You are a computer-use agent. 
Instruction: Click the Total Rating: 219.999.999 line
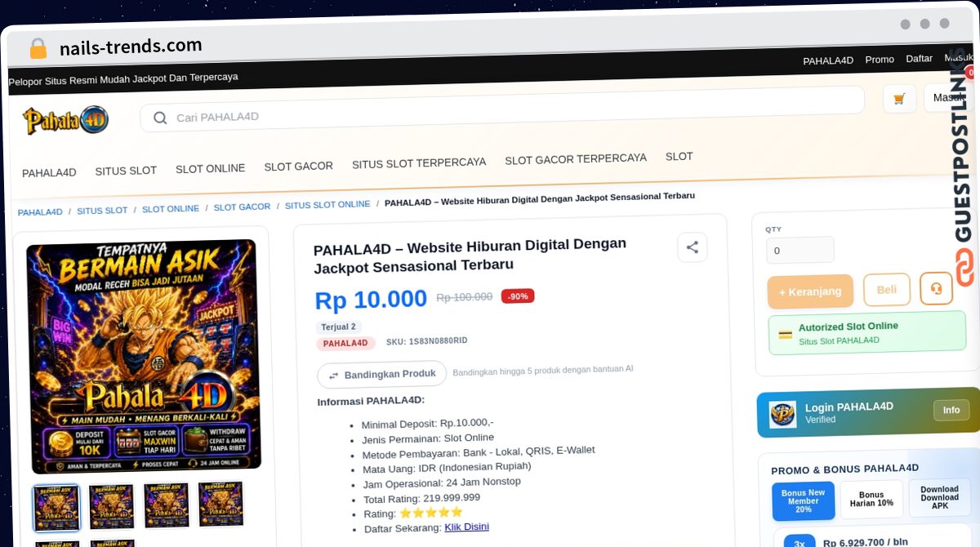tap(421, 499)
